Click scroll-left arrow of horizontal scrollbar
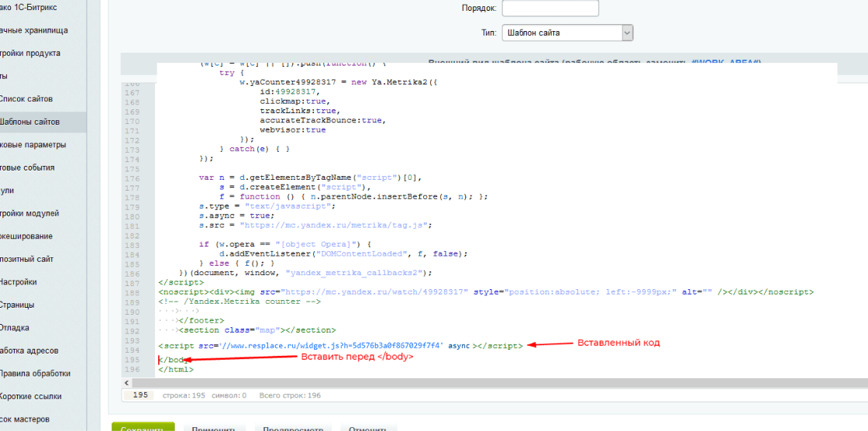The image size is (868, 431). [x=126, y=384]
